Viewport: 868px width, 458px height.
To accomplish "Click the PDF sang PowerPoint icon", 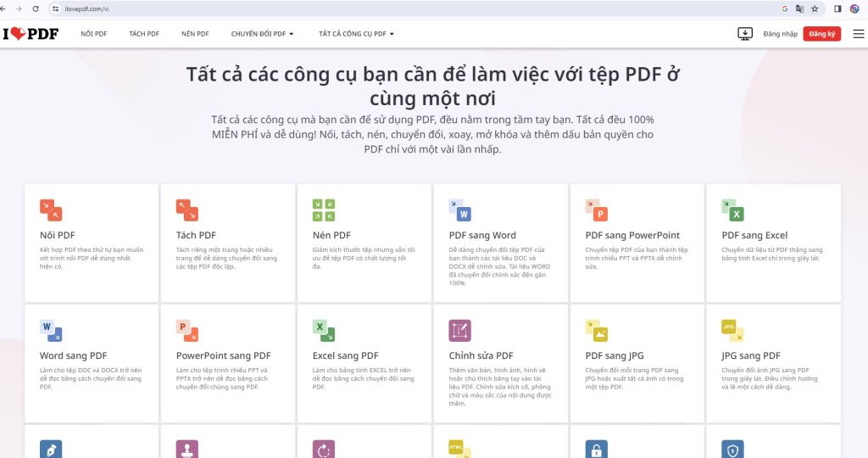I will click(x=596, y=210).
